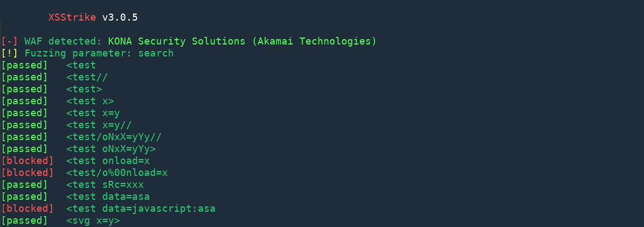Click [blocked] status beside <test onload=x
Image resolution: width=644 pixels, height=227 pixels.
(x=27, y=161)
